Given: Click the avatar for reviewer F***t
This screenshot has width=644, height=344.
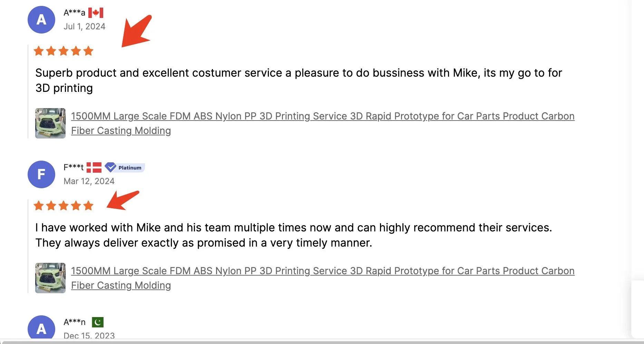Looking at the screenshot, I should (41, 174).
